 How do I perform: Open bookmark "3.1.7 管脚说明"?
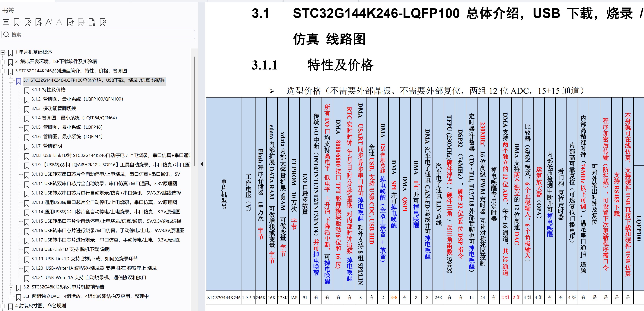[47, 146]
